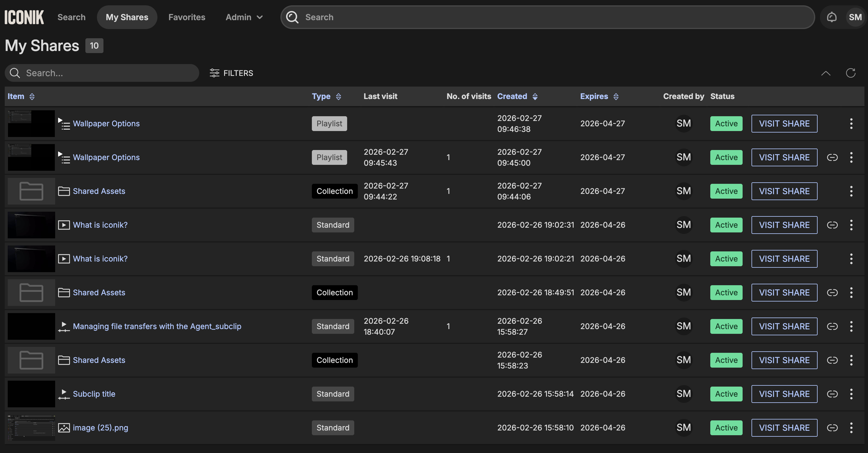Sort by Type column arrows
Viewport: 868px width, 453px height.
click(x=338, y=97)
